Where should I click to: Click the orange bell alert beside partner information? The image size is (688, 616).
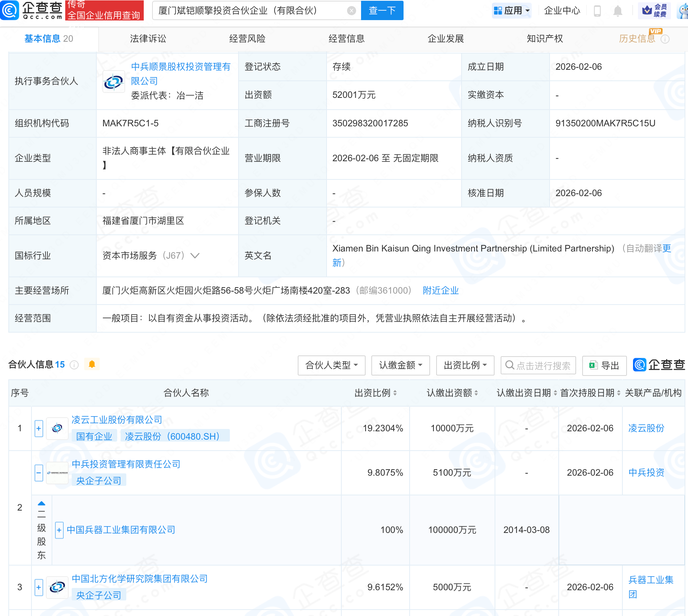(x=92, y=364)
